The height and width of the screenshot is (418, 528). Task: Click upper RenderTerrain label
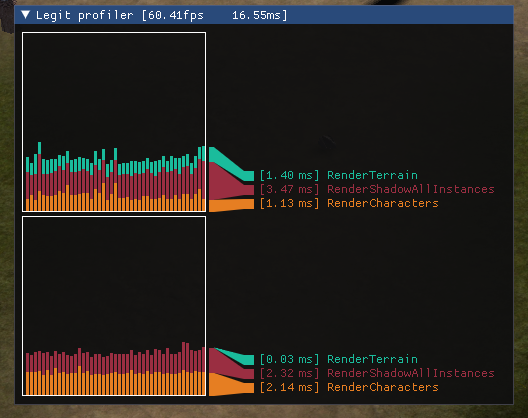point(372,175)
